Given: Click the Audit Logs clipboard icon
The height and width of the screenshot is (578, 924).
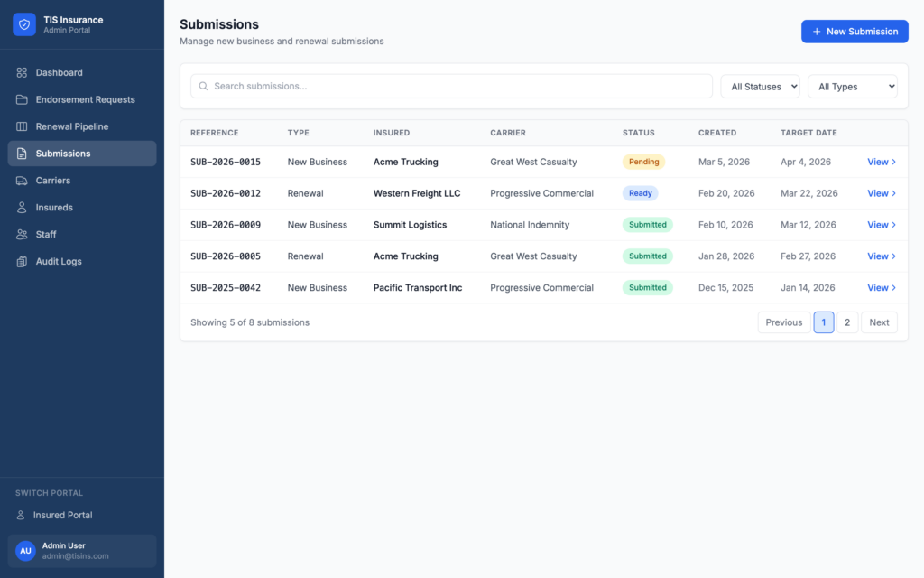Looking at the screenshot, I should (x=22, y=261).
